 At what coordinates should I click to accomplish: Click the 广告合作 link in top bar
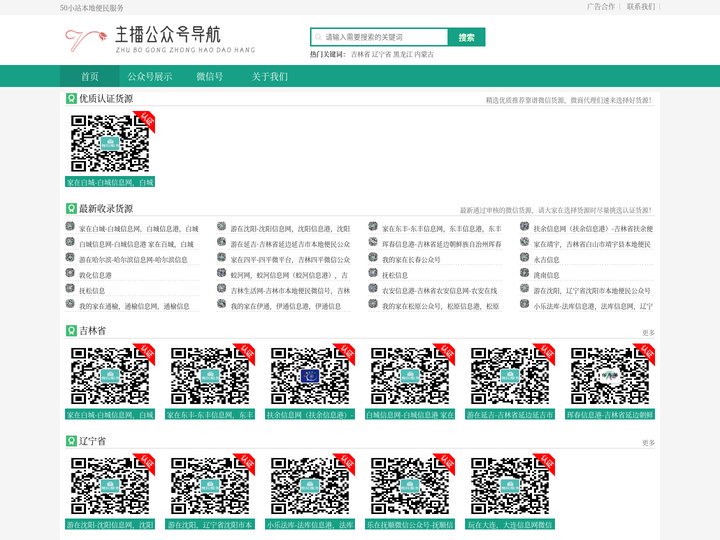pos(601,6)
